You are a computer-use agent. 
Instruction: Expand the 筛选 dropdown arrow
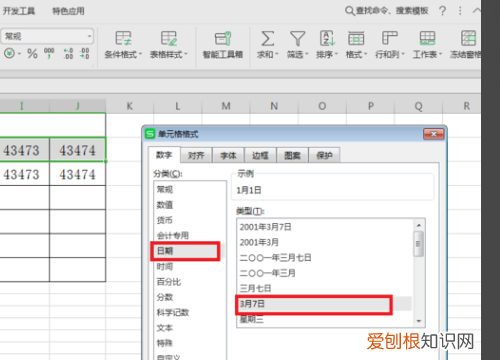pos(307,54)
